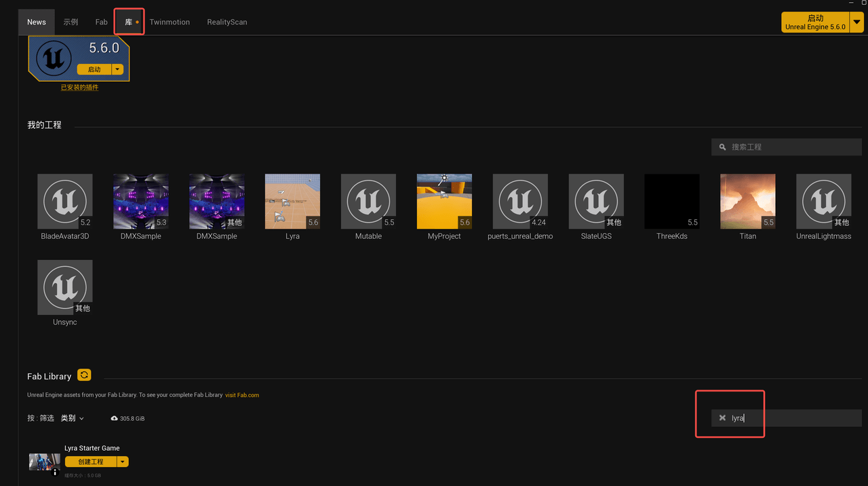Image resolution: width=868 pixels, height=486 pixels.
Task: Switch to the RealityScan tab
Action: pyautogui.click(x=227, y=22)
